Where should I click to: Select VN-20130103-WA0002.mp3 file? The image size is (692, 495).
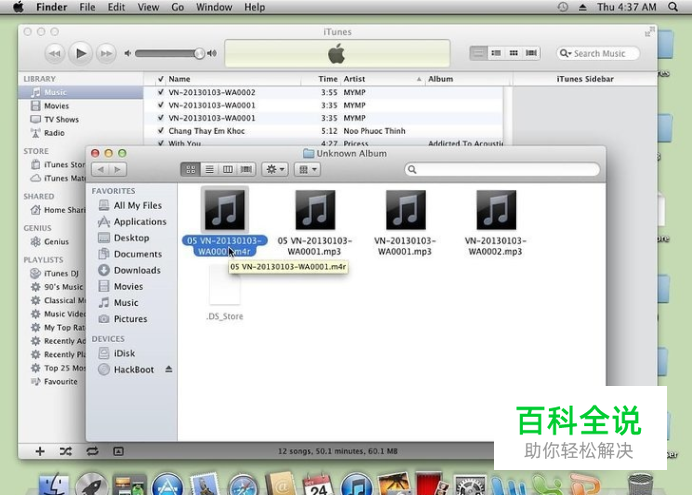496,223
